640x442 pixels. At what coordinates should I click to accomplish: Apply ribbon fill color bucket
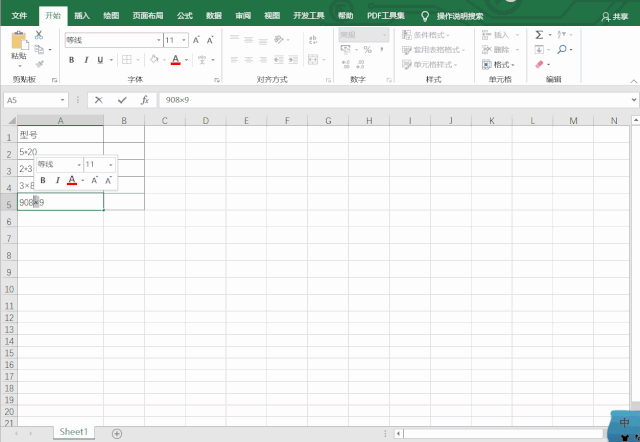tap(154, 60)
